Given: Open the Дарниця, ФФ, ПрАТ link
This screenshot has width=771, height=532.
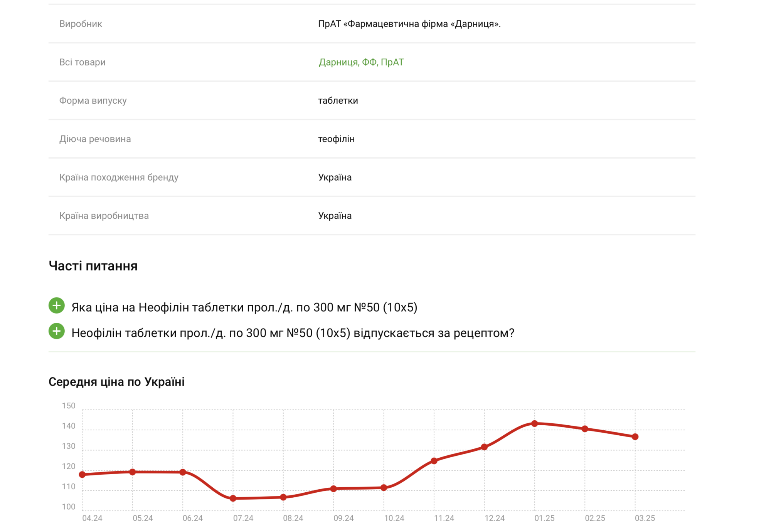Looking at the screenshot, I should click(361, 62).
